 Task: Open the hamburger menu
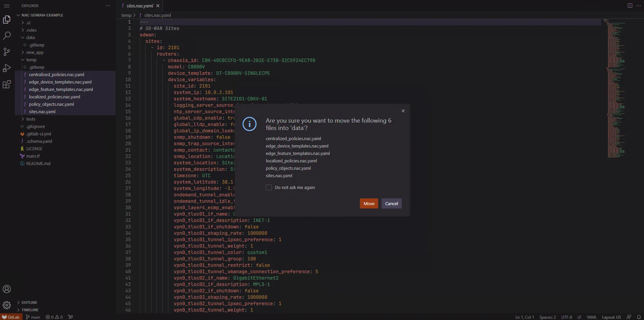click(6, 6)
